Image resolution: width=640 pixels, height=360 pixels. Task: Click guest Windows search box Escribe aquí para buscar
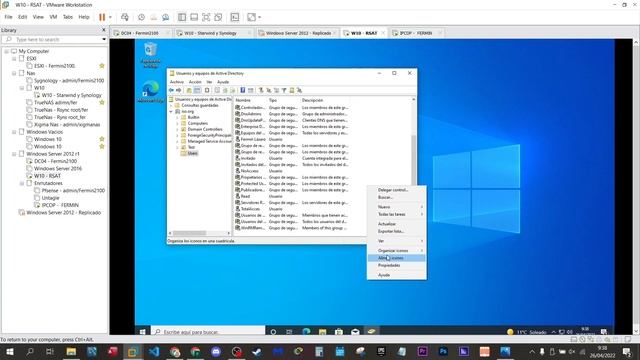(x=208, y=332)
